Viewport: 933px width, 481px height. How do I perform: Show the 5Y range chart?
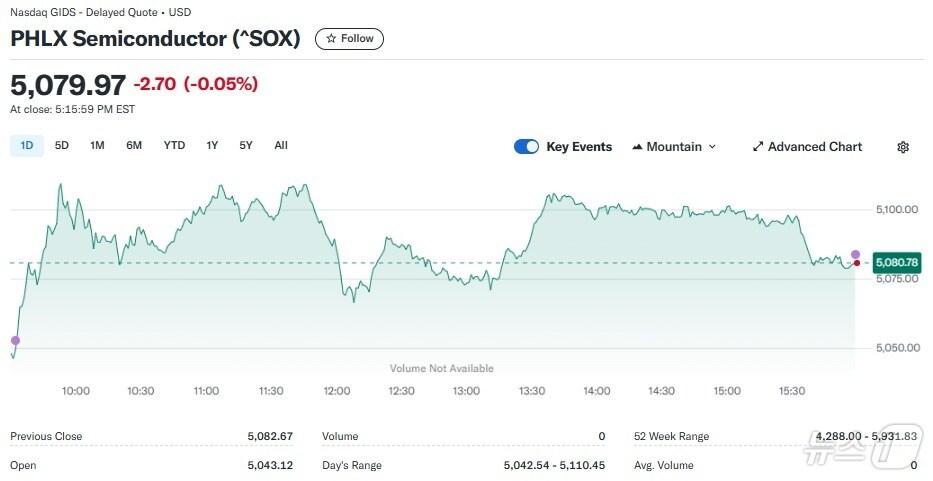(x=246, y=146)
